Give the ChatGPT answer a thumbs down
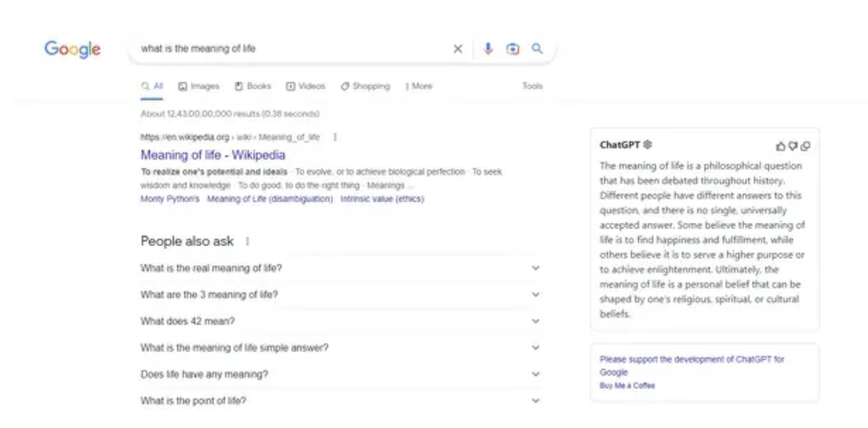 click(794, 146)
